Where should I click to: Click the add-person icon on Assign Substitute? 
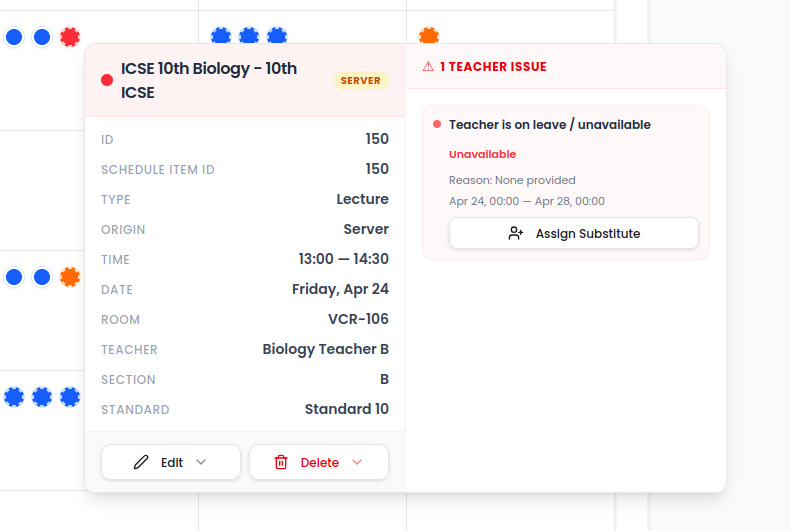[x=516, y=233]
